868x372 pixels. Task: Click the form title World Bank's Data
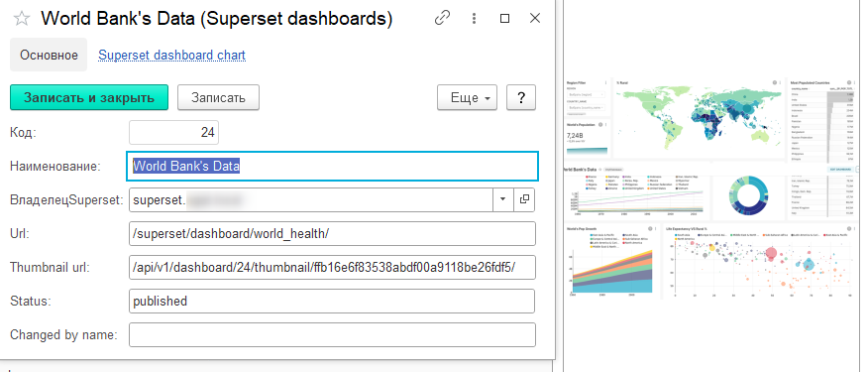coord(216,19)
